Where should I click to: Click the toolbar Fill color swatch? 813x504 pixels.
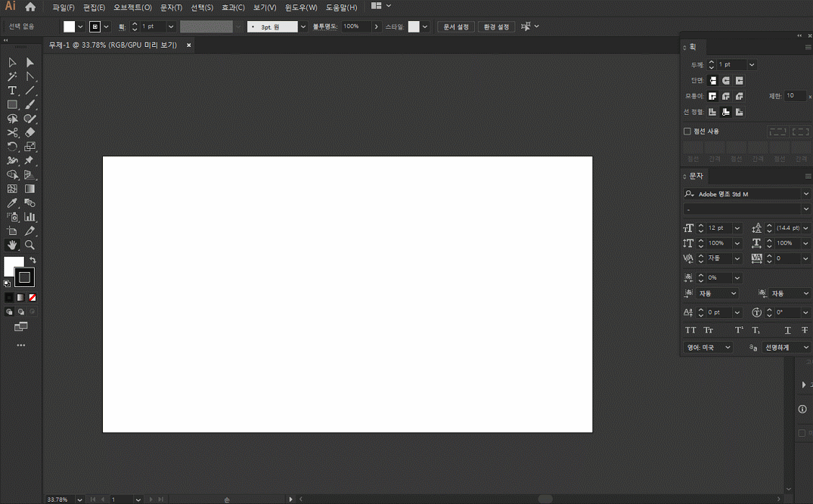[x=11, y=264]
